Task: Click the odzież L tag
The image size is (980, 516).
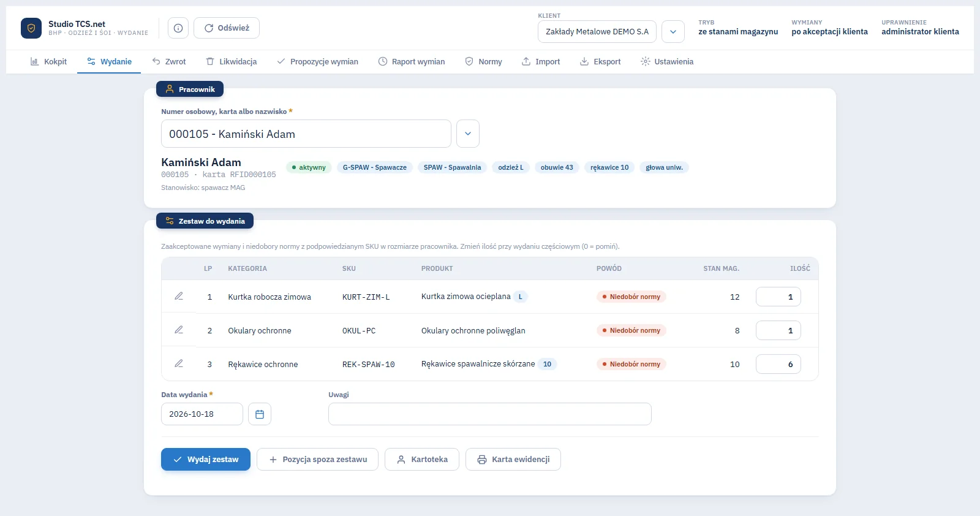Action: 511,167
